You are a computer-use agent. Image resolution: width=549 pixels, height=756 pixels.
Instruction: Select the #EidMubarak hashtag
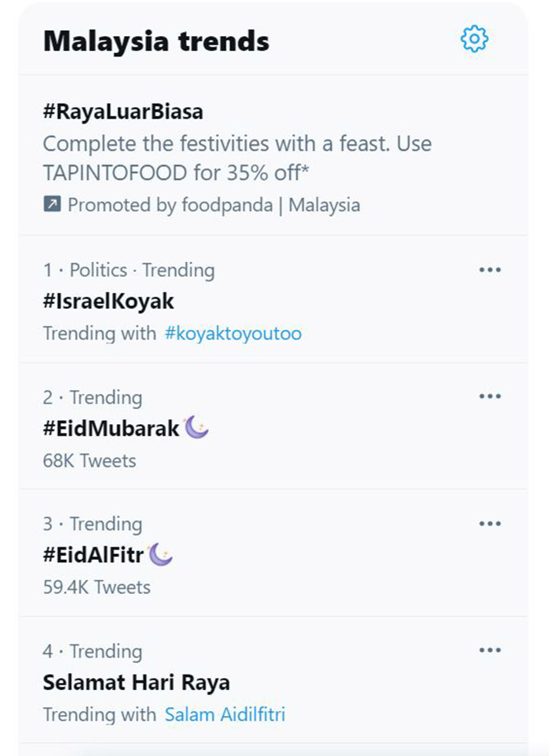[x=112, y=428]
